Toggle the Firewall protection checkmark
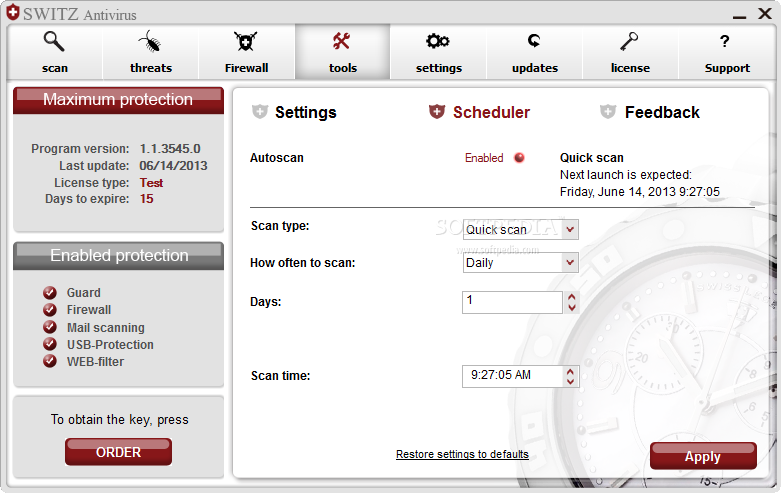Screen dimensions: 781x493 point(50,310)
